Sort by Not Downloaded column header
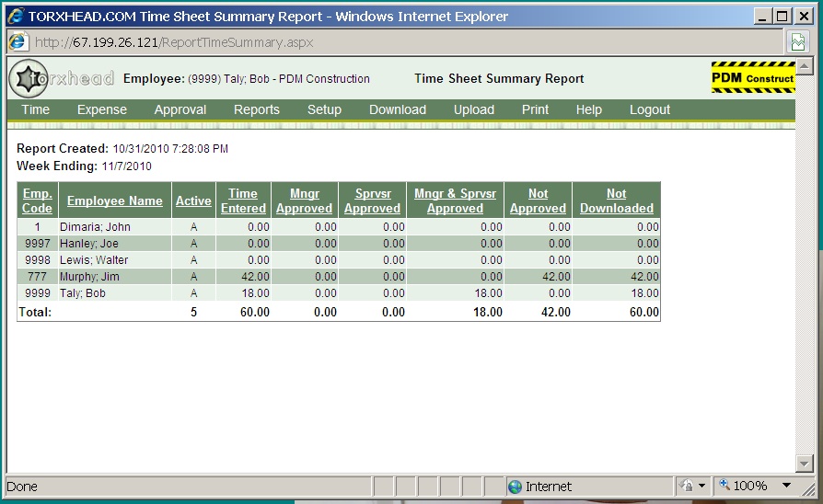823x504 pixels. tap(616, 200)
